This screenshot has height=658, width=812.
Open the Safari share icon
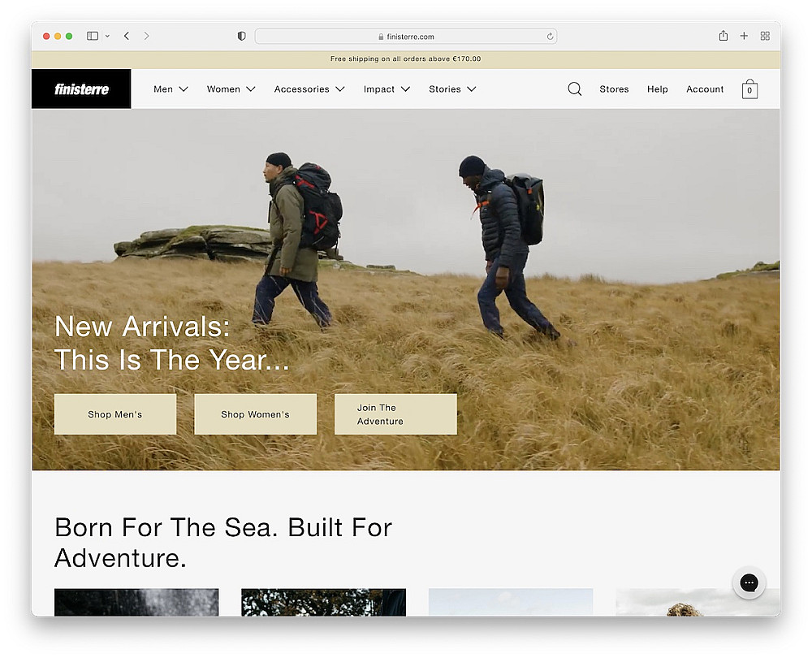pos(723,36)
